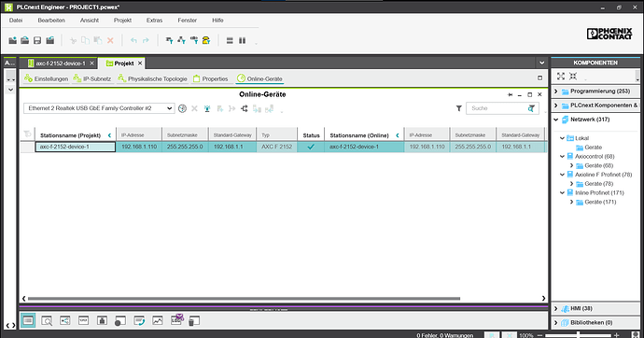Click the chart window icon in bottom bar
Viewport: 644px width, 338px height.
pyautogui.click(x=158, y=321)
